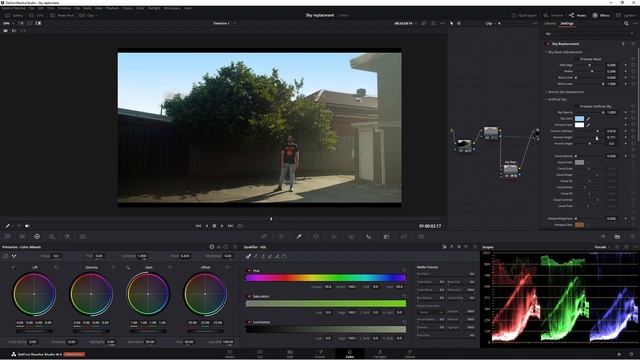Screen dimensions: 640x360
Task: Switch to the Color page tab
Action: pos(350,353)
